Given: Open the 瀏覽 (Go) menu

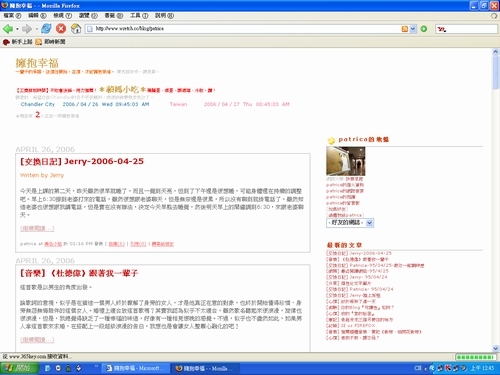Looking at the screenshot, I should (88, 16).
